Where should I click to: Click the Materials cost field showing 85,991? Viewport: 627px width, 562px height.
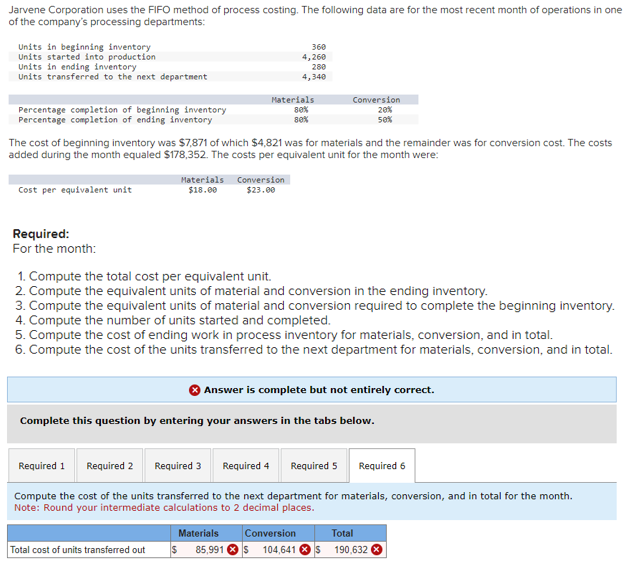tap(206, 550)
